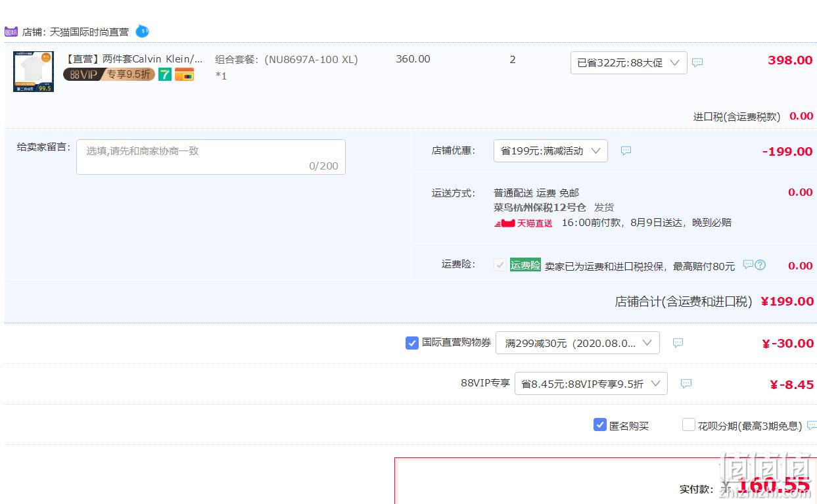Click the store discount amount -199.00
This screenshot has height=504, width=817.
787,151
